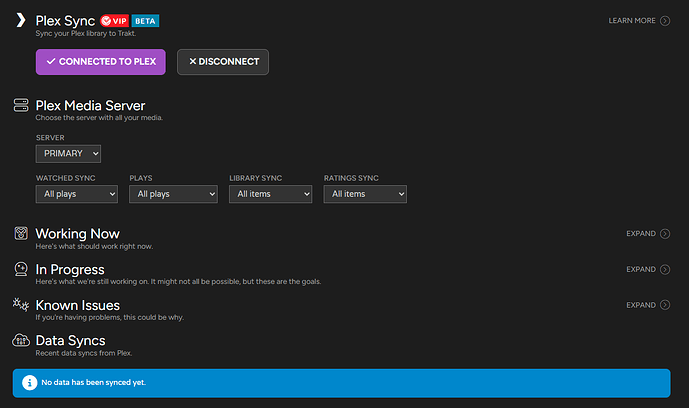This screenshot has width=689, height=408.
Task: Click the Working Now section icon
Action: (21, 233)
